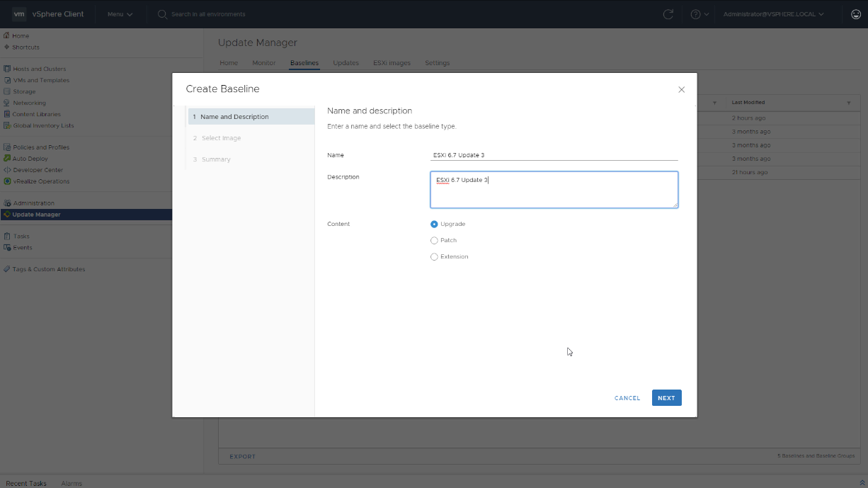This screenshot has width=868, height=488.
Task: Switch to the Baselines tab
Action: tap(304, 63)
